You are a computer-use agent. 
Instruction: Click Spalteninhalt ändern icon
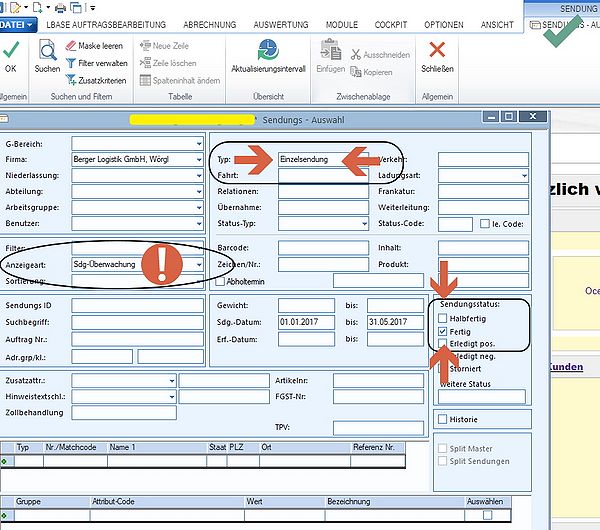tap(145, 80)
